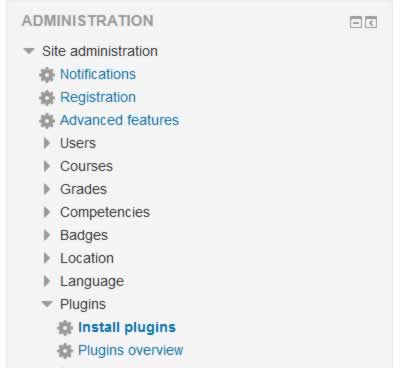The height and width of the screenshot is (368, 400).
Task: Open the Registration link
Action: coord(98,97)
